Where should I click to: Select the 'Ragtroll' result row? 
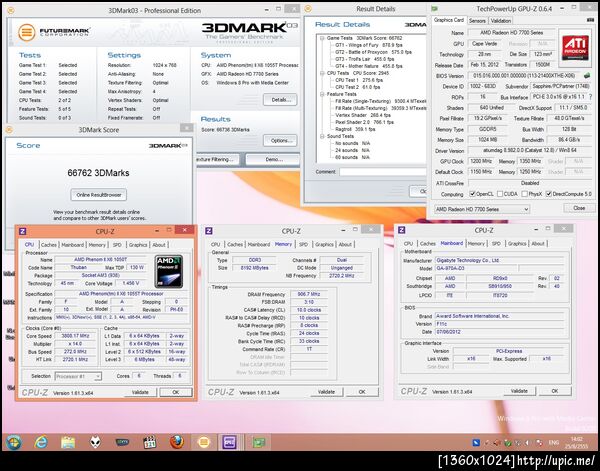point(355,129)
